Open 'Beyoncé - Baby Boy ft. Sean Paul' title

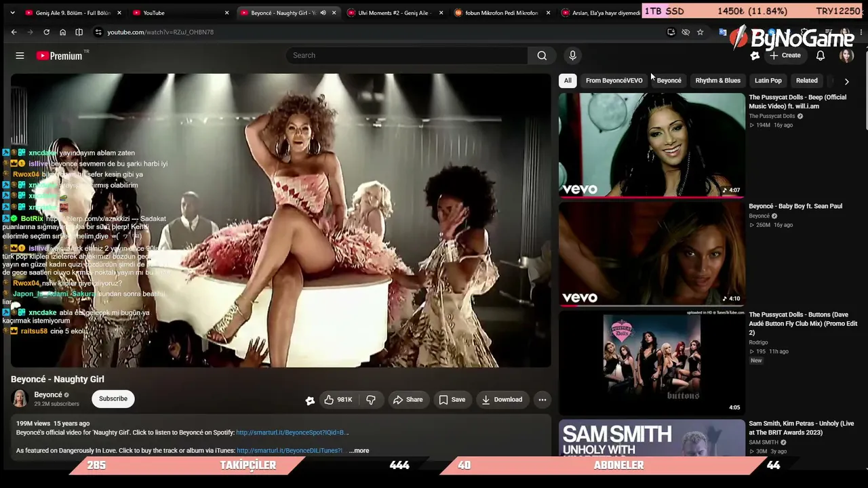(x=795, y=206)
